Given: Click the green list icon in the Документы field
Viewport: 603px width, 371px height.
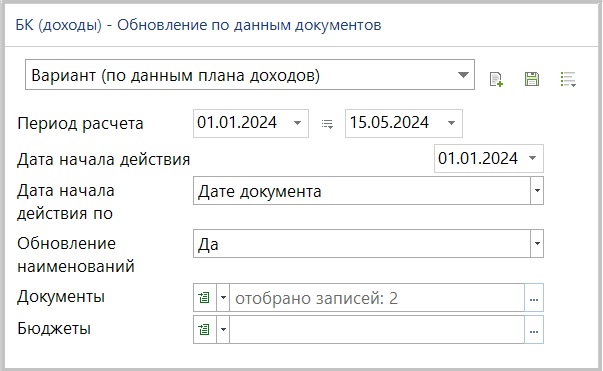Looking at the screenshot, I should pyautogui.click(x=204, y=298).
